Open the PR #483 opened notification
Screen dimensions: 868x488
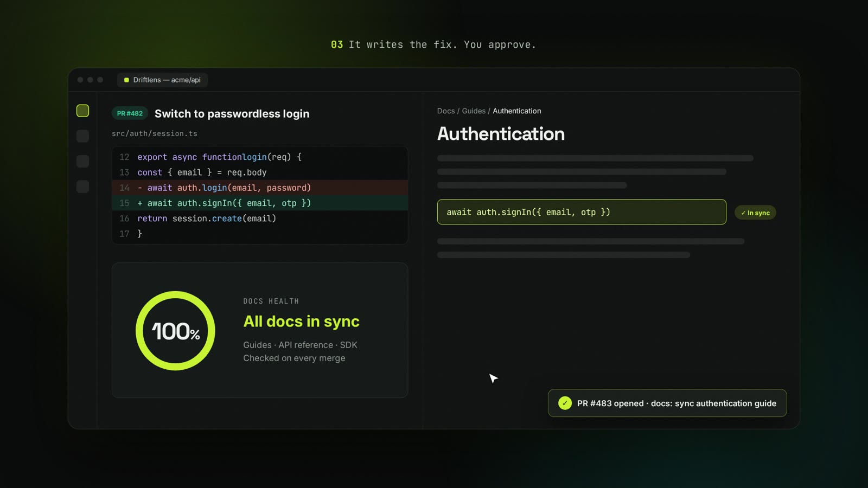pyautogui.click(x=667, y=403)
